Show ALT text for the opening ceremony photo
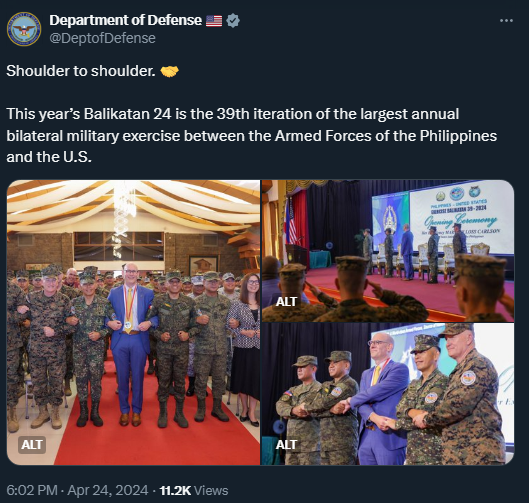 point(286,302)
